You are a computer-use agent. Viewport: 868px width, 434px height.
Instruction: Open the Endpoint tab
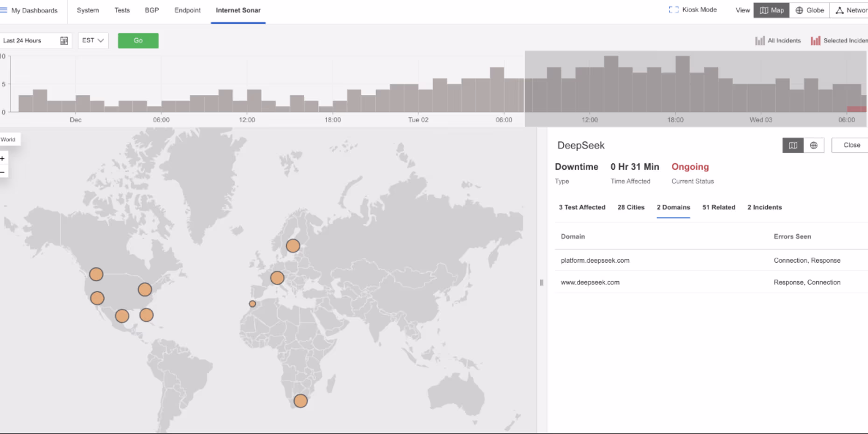click(x=188, y=10)
